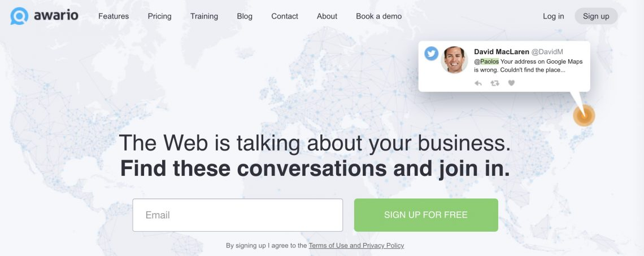Click the retweet icon under tweet
This screenshot has height=256, width=644.
[495, 83]
